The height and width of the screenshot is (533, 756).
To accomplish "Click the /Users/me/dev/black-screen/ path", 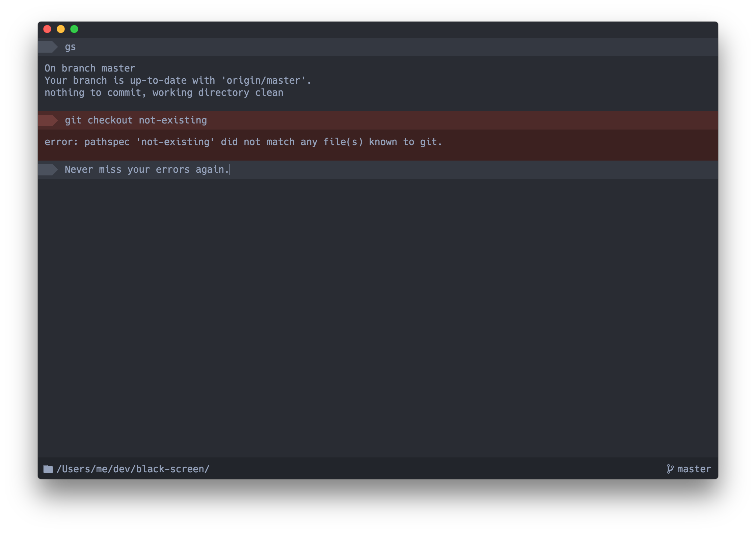I will [x=133, y=469].
